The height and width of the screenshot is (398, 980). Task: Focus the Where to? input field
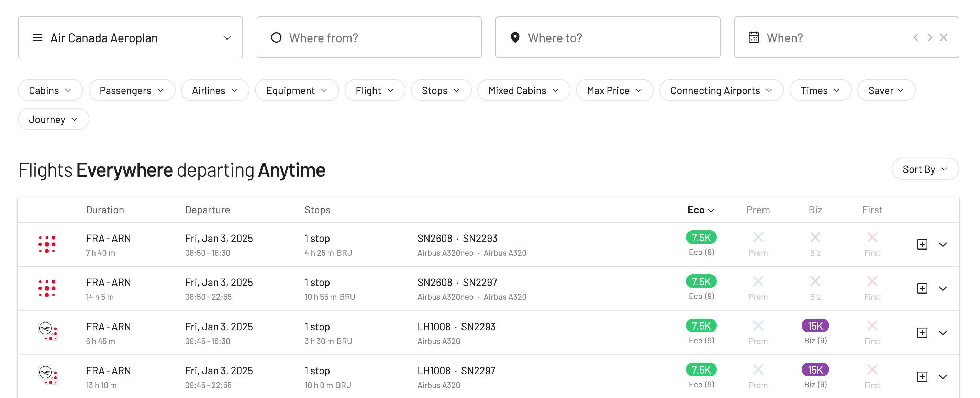click(608, 37)
